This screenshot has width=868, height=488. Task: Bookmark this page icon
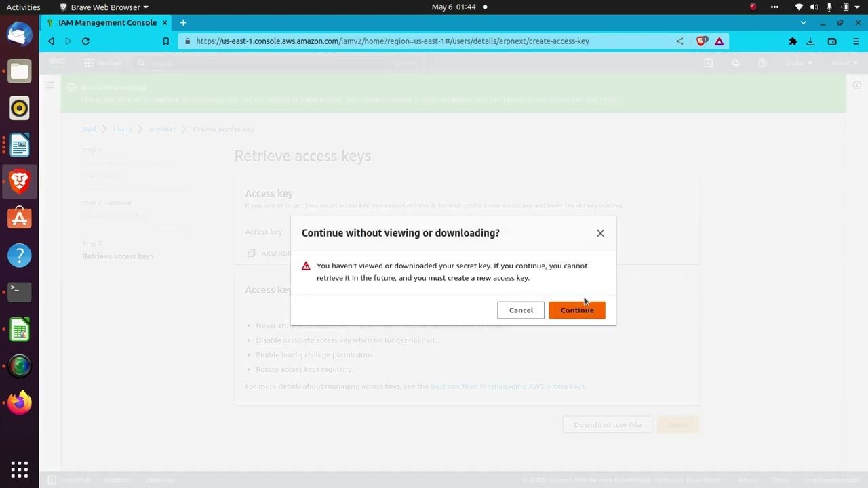point(165,41)
